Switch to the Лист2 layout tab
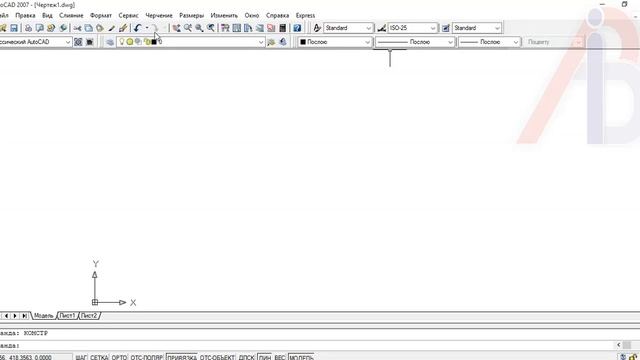 click(89, 316)
